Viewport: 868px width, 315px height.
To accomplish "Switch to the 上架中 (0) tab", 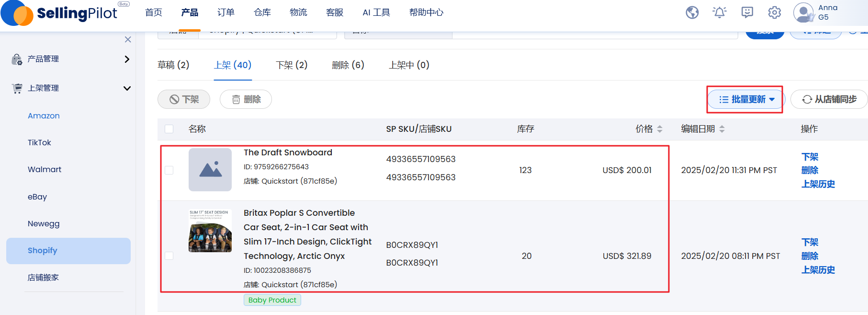I will click(409, 65).
